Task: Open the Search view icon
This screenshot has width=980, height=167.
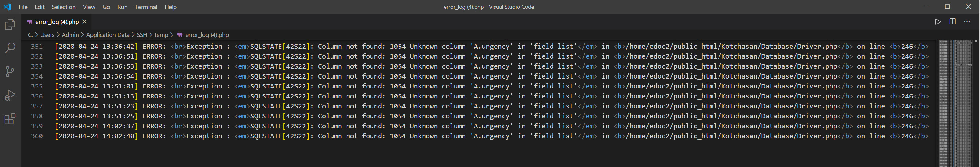Action: point(10,48)
